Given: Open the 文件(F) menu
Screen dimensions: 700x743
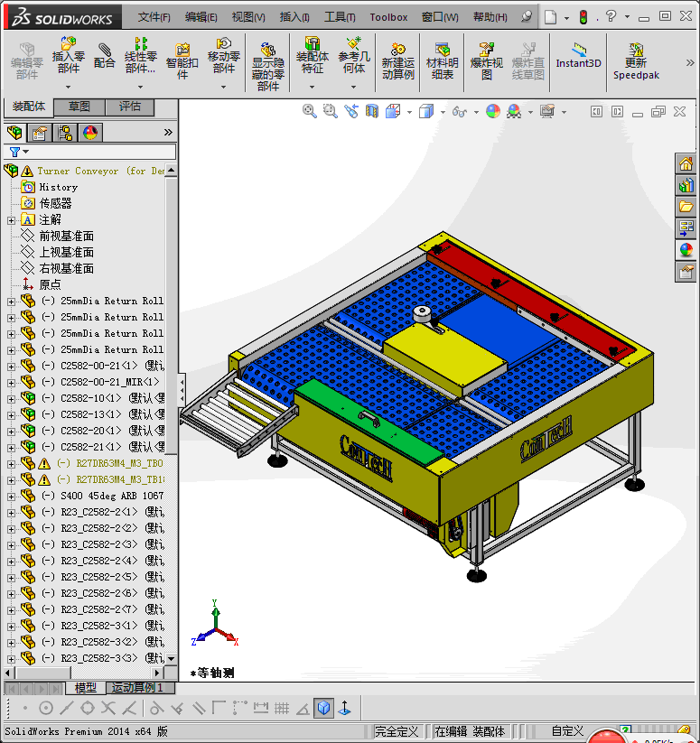Looking at the screenshot, I should click(154, 17).
